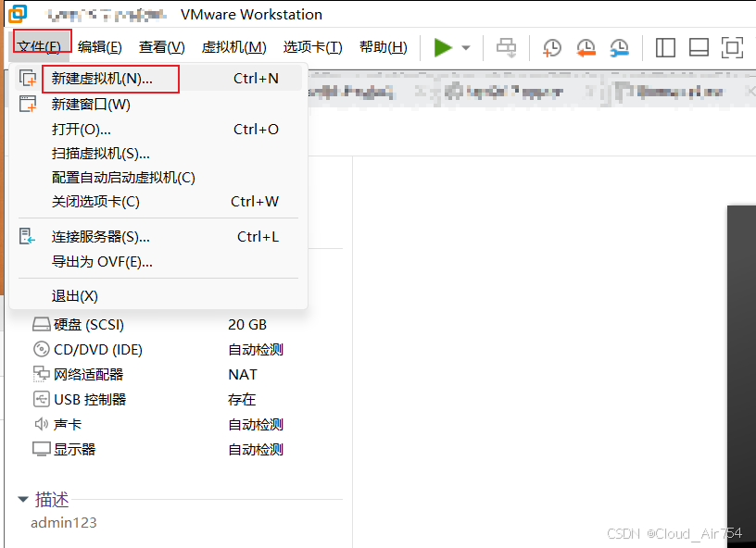Click the new virtual machine icon
This screenshot has height=548, width=756.
click(x=28, y=78)
